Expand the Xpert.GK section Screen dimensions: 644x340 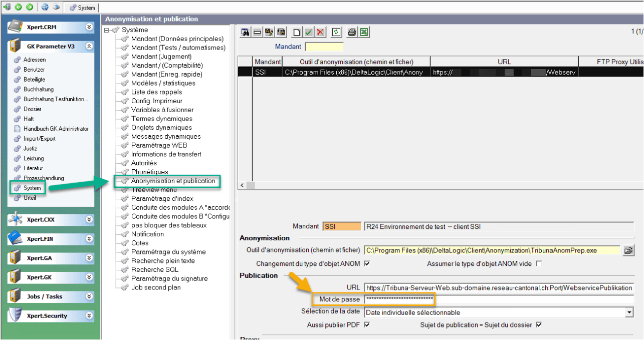[89, 277]
